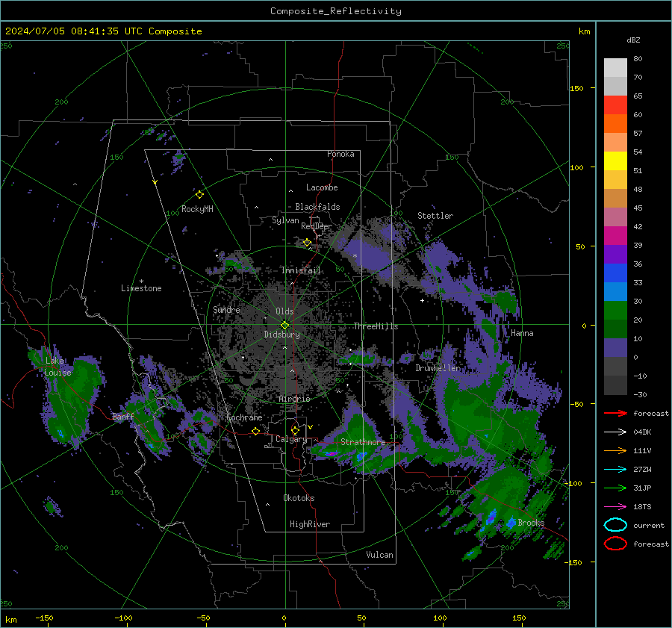Select the Calgary city label
This screenshot has width=672, height=628.
(x=291, y=439)
